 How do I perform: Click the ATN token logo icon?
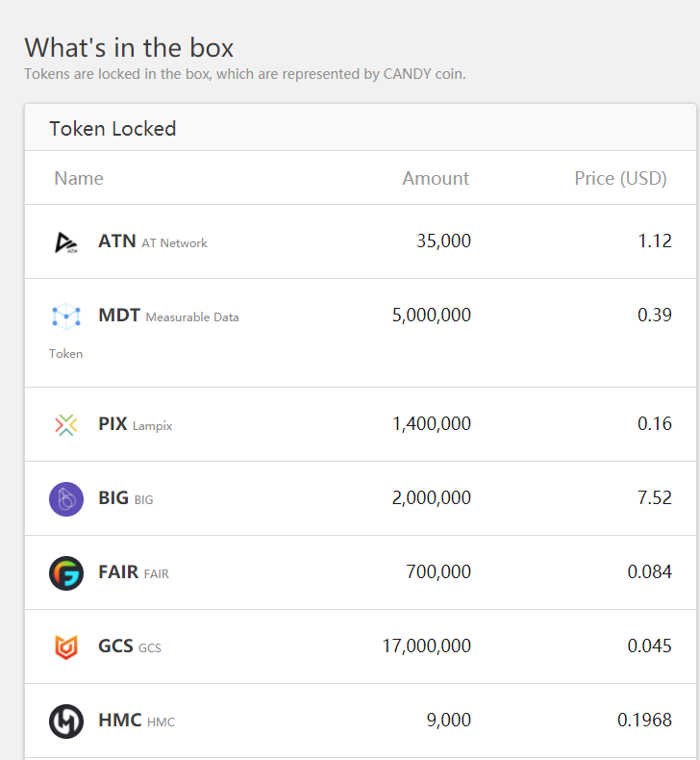click(x=66, y=242)
